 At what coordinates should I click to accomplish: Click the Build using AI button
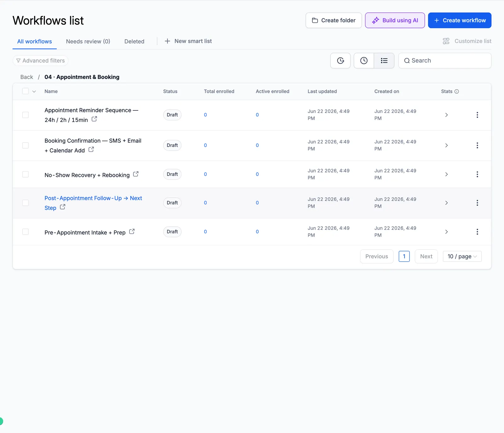[395, 20]
